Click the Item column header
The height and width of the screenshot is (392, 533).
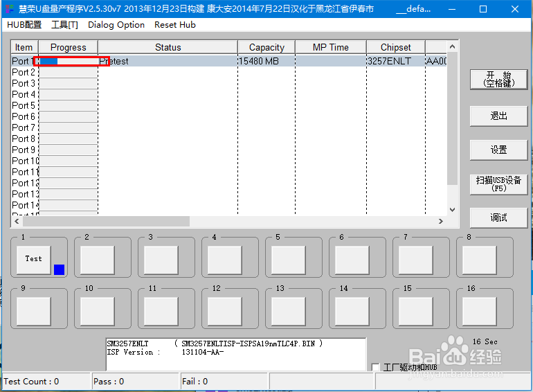click(x=24, y=47)
